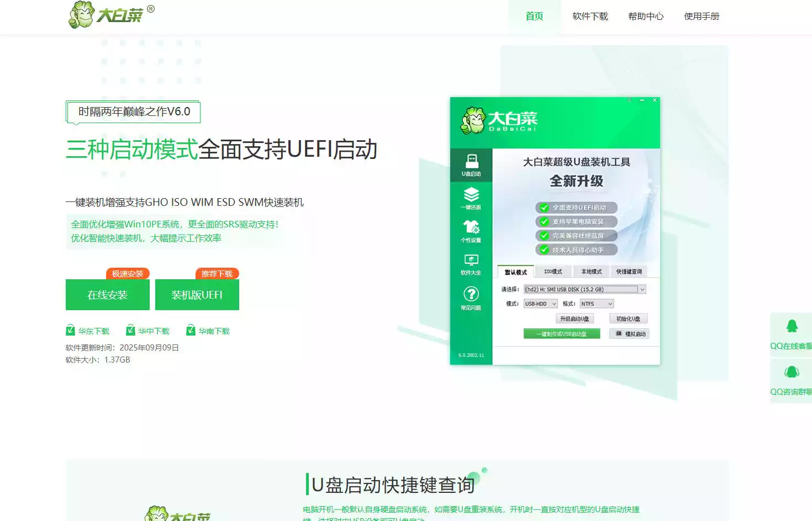This screenshot has height=521, width=812.
Task: Open 常见问题 question-mark icon in sidebar
Action: [x=471, y=298]
